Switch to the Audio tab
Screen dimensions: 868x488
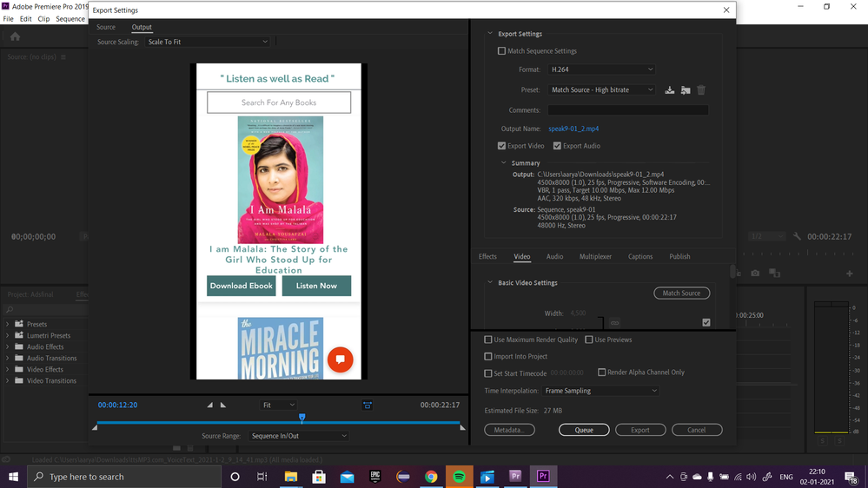point(554,257)
